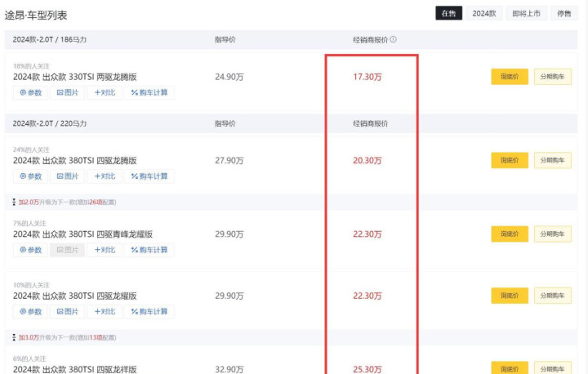The image size is (588, 374).
Task: Click 分期购车 for 380TSI 四驱青峰龙耀版
Action: [x=552, y=234]
